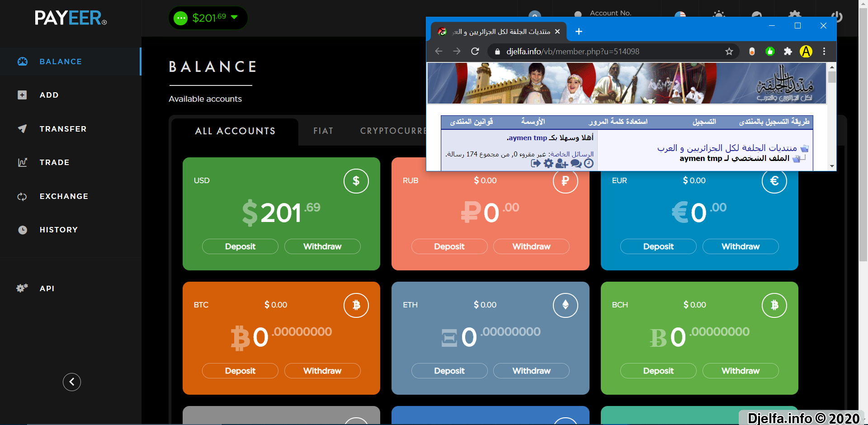Open طريقة التسجيل بالمنتدى menu item
Screen dimensions: 868x425
click(774, 122)
